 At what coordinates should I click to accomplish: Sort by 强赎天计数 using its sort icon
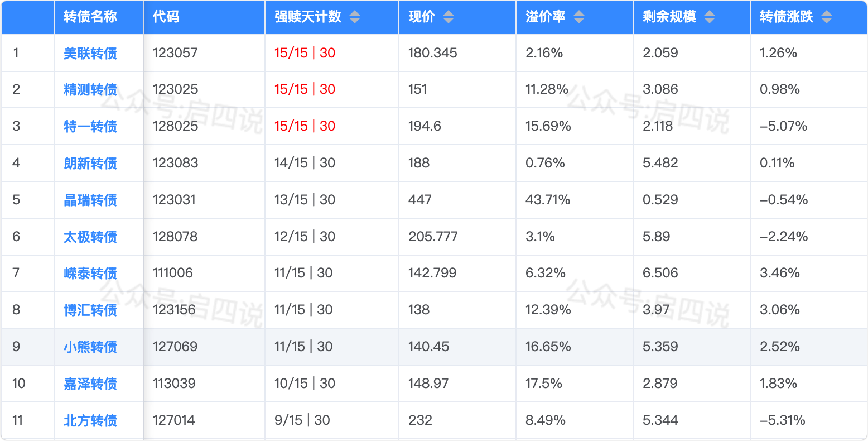[355, 17]
